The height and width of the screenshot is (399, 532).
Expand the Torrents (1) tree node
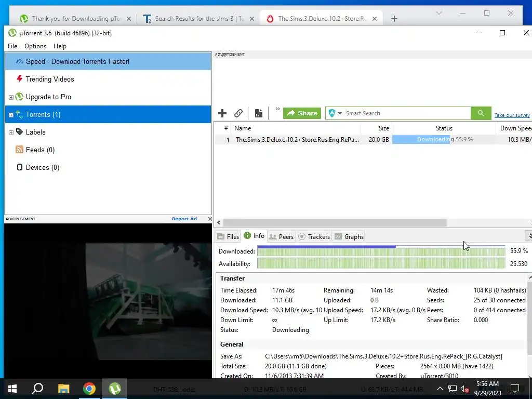[x=11, y=115]
